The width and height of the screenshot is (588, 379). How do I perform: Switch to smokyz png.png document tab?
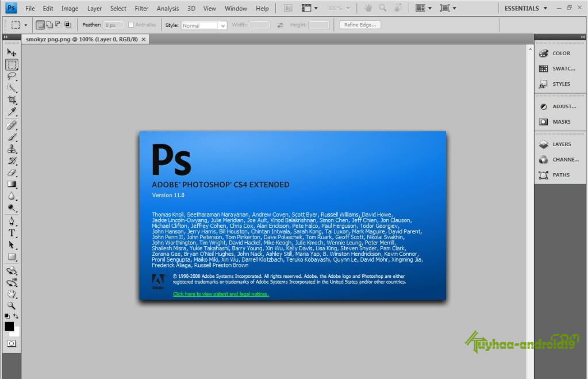click(82, 39)
